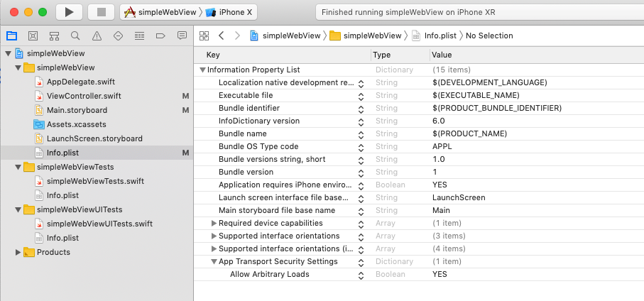Choose the iPhone X run destination
Image resolution: width=644 pixels, height=301 pixels.
pyautogui.click(x=232, y=12)
